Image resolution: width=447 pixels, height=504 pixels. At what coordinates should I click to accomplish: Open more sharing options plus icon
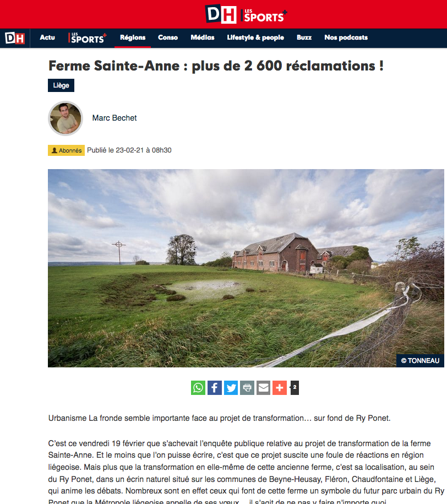[280, 388]
